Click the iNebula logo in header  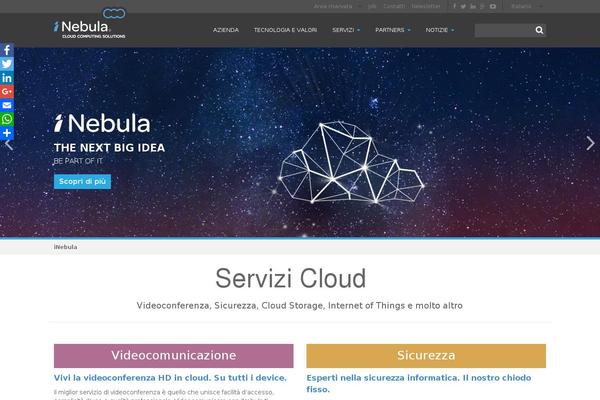coord(90,24)
